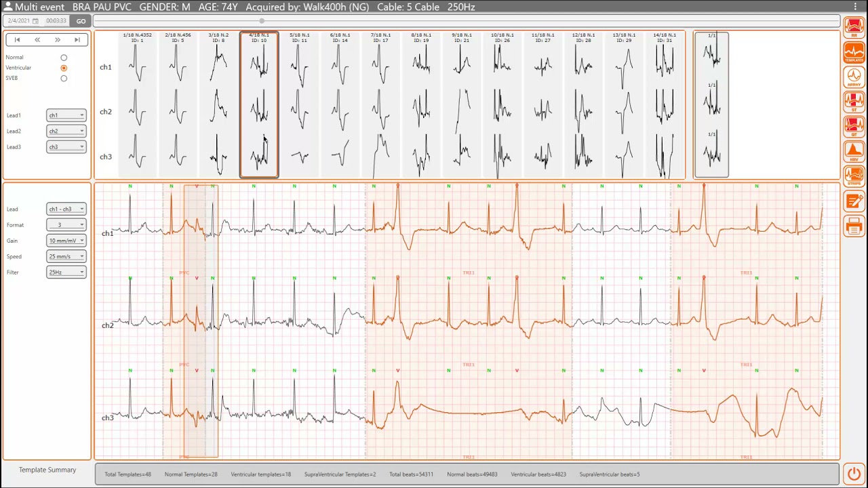This screenshot has width=868, height=488.
Task: Select the Ventricular radio button
Action: (64, 68)
